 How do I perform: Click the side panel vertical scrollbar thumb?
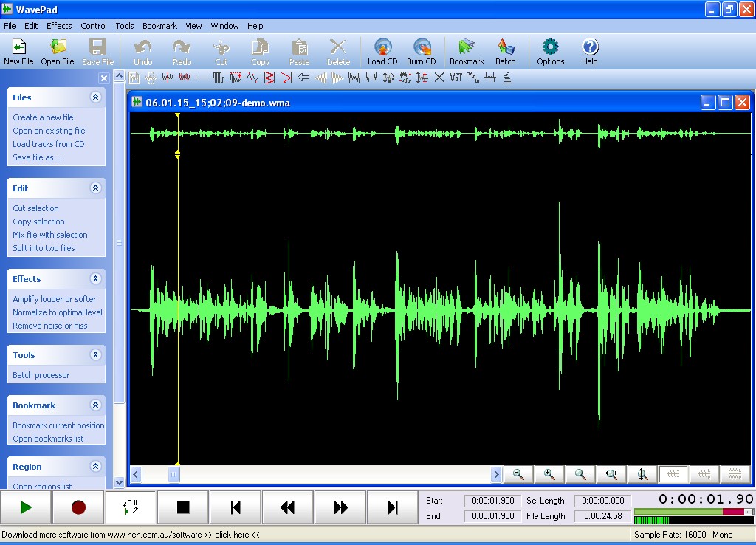pyautogui.click(x=119, y=243)
